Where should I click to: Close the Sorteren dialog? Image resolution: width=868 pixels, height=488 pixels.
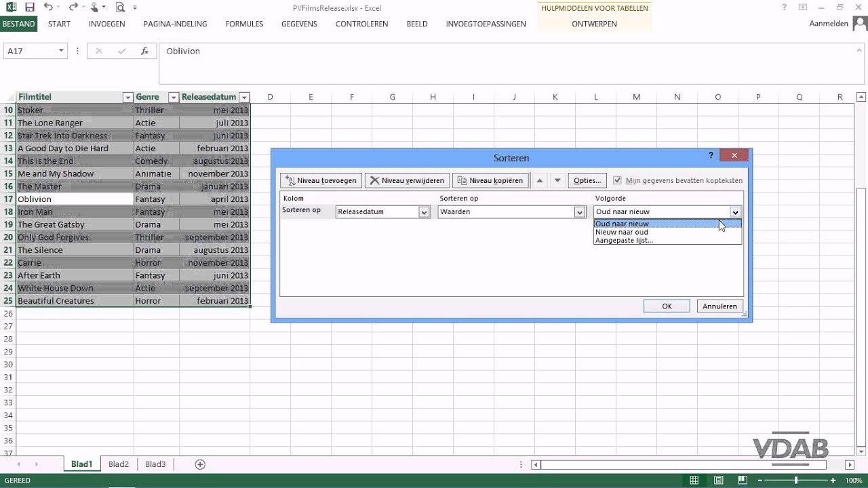pyautogui.click(x=734, y=155)
